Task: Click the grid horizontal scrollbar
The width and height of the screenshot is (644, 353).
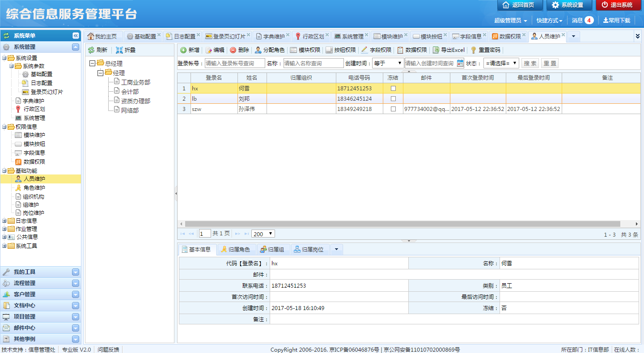Action: pyautogui.click(x=402, y=224)
